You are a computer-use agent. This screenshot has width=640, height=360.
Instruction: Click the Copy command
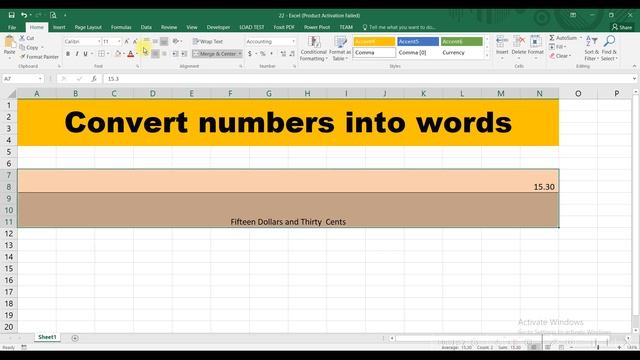click(x=29, y=47)
